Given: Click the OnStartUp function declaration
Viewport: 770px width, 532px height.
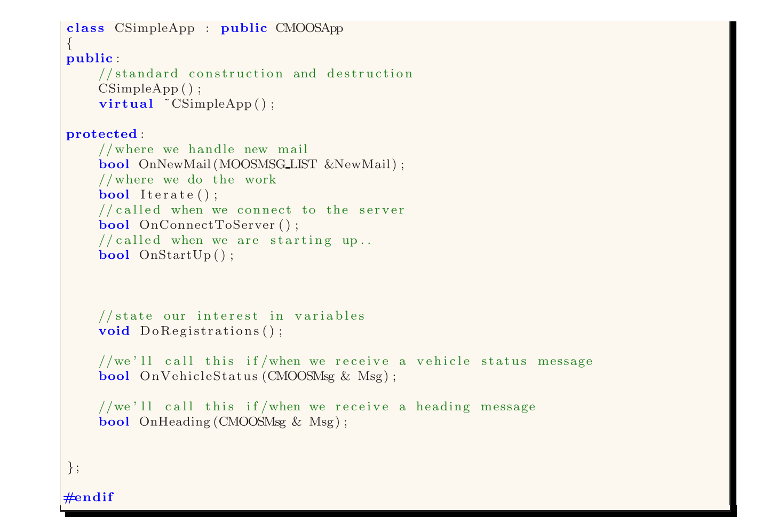Looking at the screenshot, I should [x=165, y=255].
